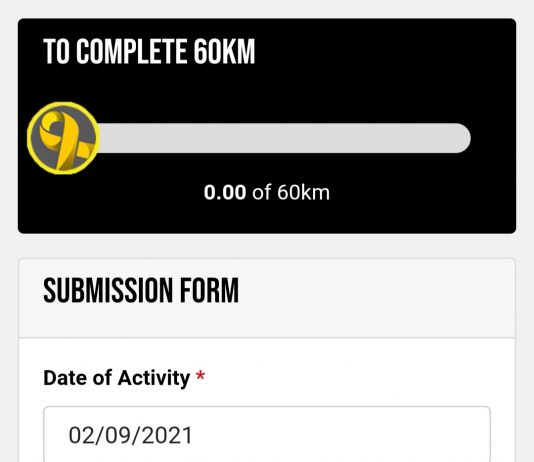Click the word 'COMPLETE' in card title
The height and width of the screenshot is (462, 534).
pyautogui.click(x=131, y=51)
